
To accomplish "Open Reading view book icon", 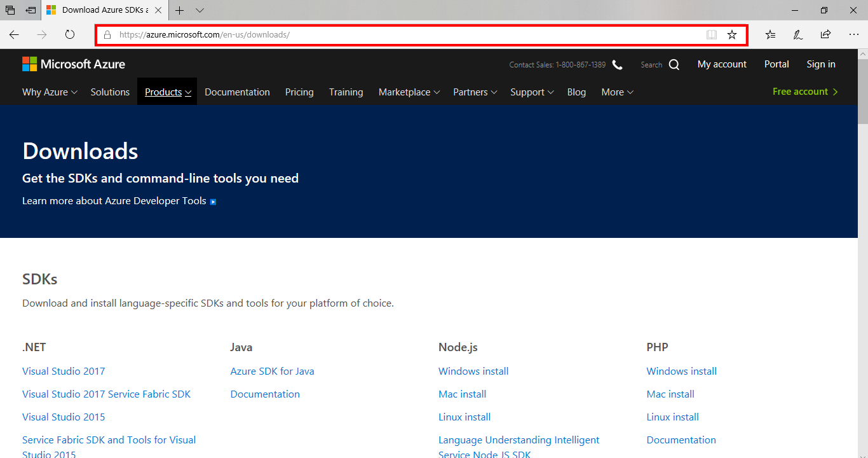I will [x=712, y=35].
